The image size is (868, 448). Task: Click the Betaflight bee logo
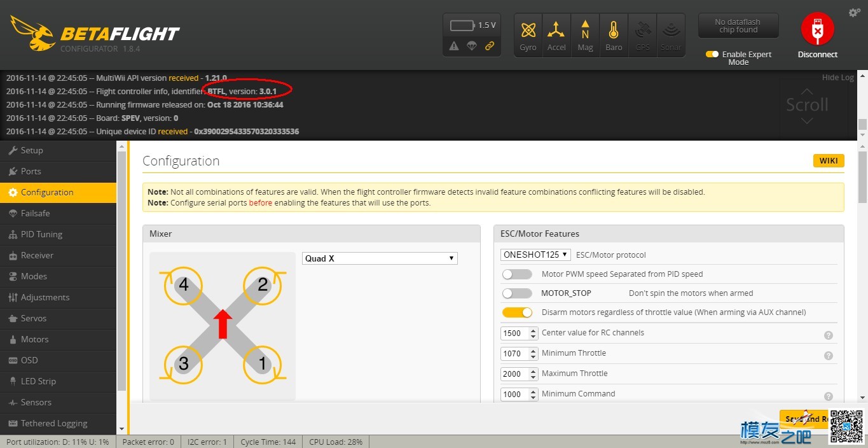tap(32, 32)
